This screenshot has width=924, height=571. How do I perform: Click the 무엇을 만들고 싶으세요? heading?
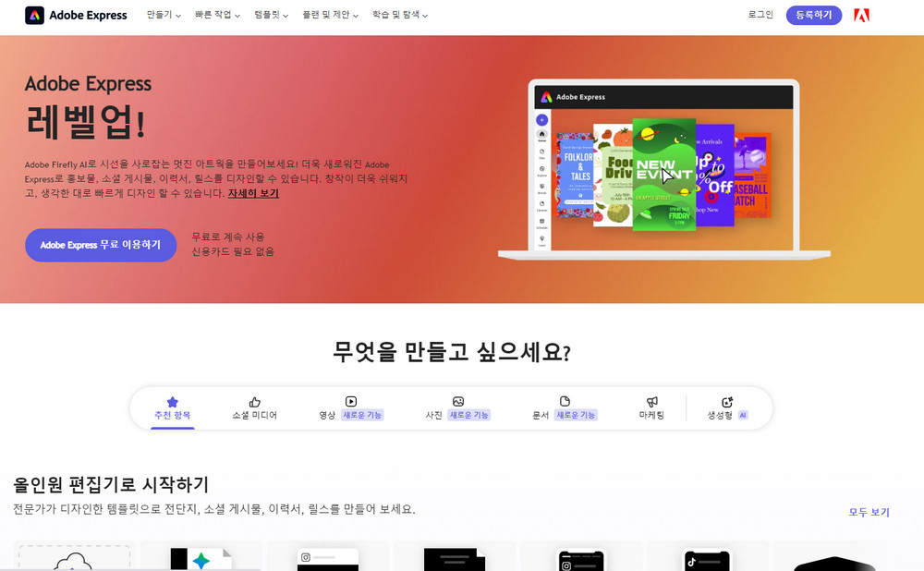click(452, 352)
